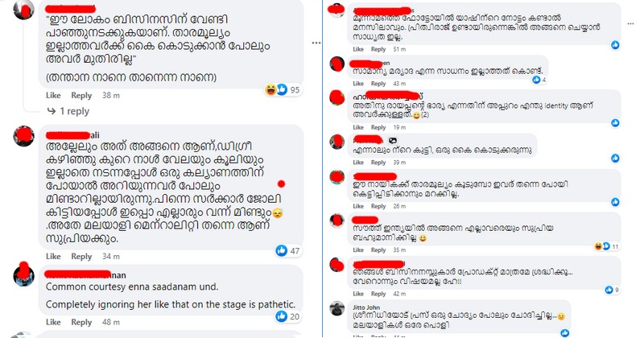The image size is (644, 338).
Task: Like the "Common courtesy enna saadanam und" comment
Action: [53, 322]
